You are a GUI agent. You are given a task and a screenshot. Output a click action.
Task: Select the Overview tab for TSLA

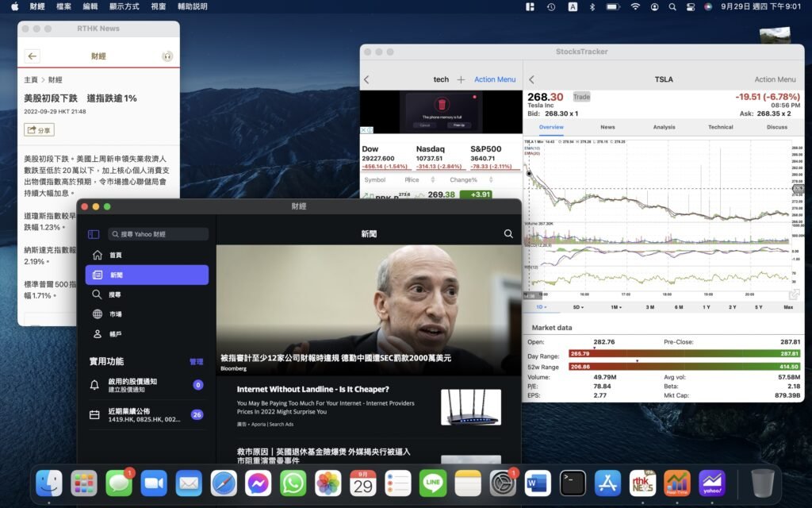551,127
